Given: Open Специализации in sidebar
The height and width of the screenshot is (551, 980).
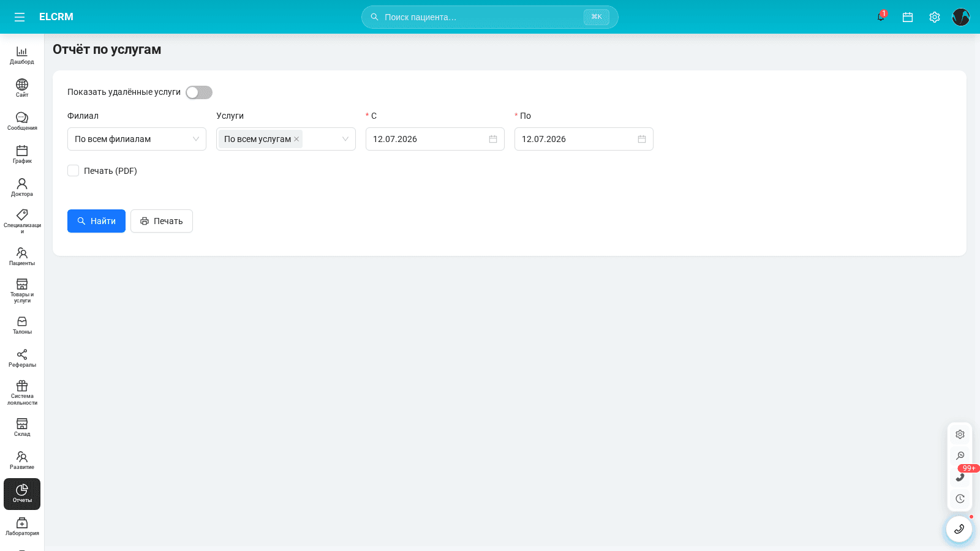Looking at the screenshot, I should [22, 222].
